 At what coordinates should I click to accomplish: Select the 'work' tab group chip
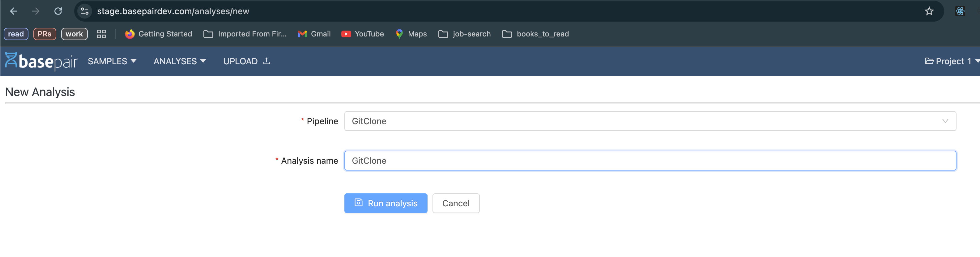tap(74, 34)
